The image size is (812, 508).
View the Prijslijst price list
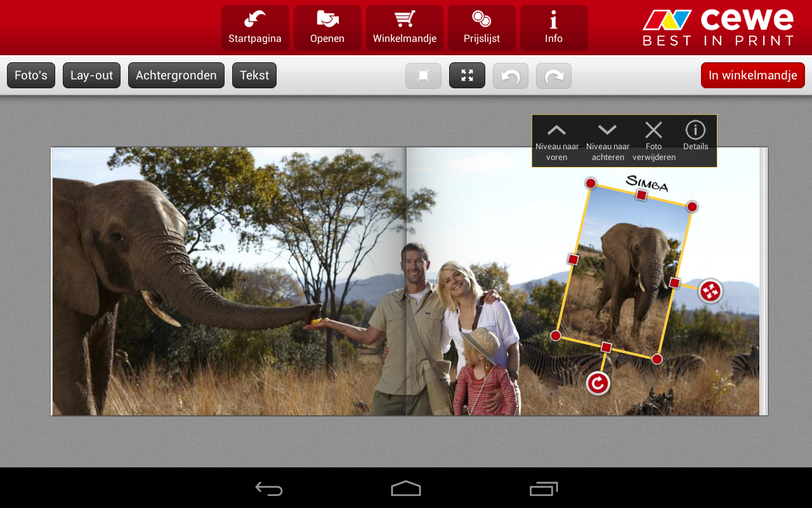[x=481, y=27]
